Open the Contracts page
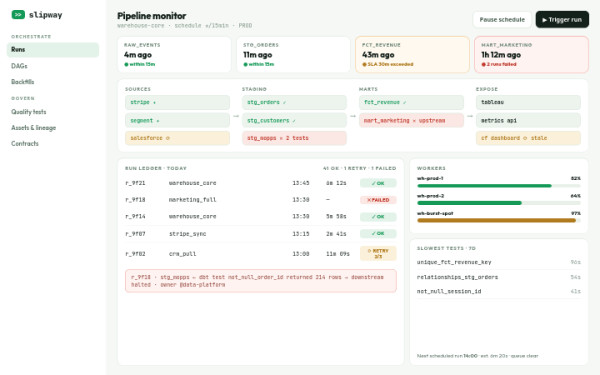This screenshot has width=600, height=375. pyautogui.click(x=53, y=143)
